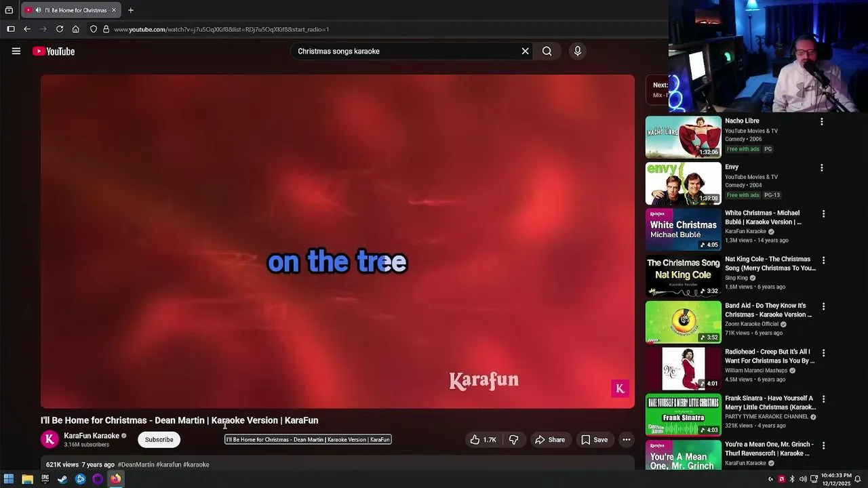Save the video to a playlist

(594, 440)
